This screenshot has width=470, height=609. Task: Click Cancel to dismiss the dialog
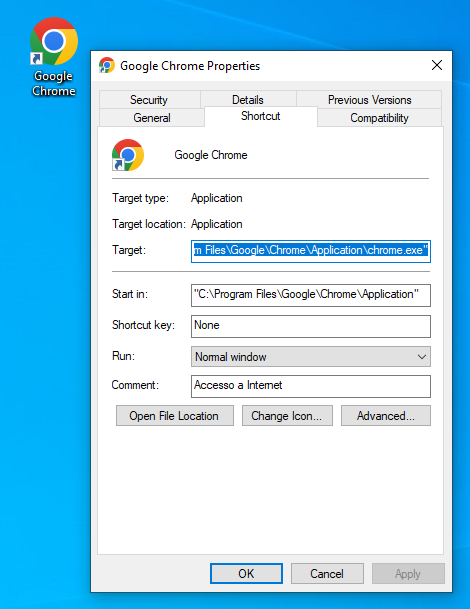pyautogui.click(x=327, y=573)
